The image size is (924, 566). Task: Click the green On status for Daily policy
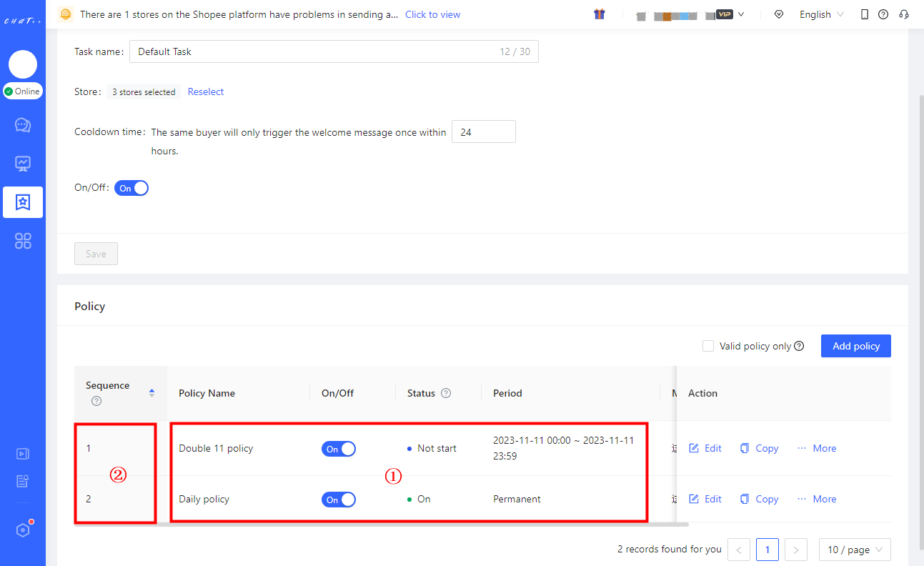pos(419,499)
